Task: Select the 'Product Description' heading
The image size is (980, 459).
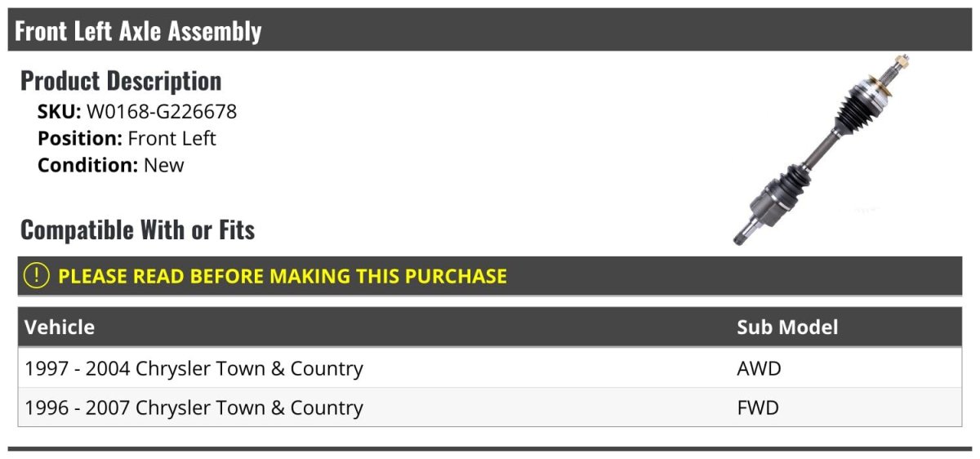Action: [x=121, y=81]
